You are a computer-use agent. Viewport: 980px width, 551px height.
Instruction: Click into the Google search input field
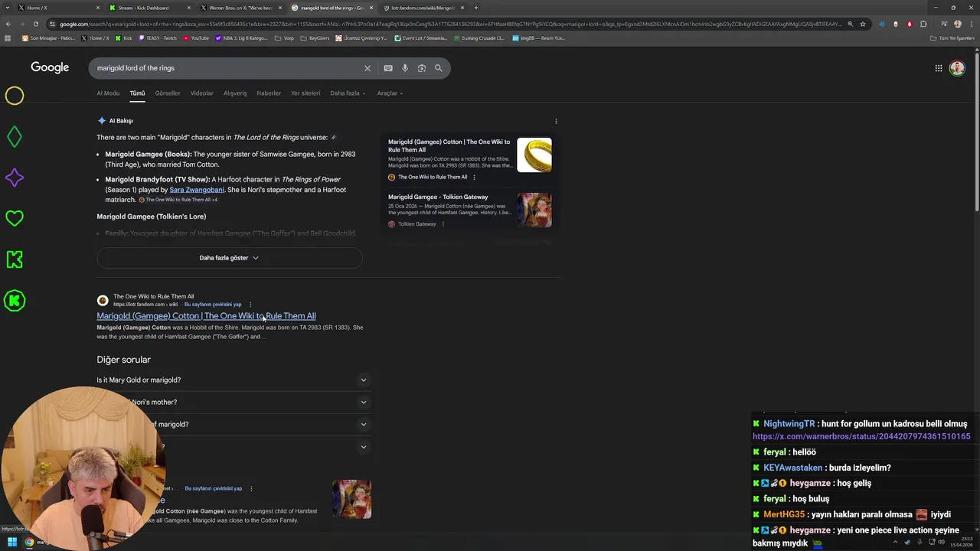226,68
